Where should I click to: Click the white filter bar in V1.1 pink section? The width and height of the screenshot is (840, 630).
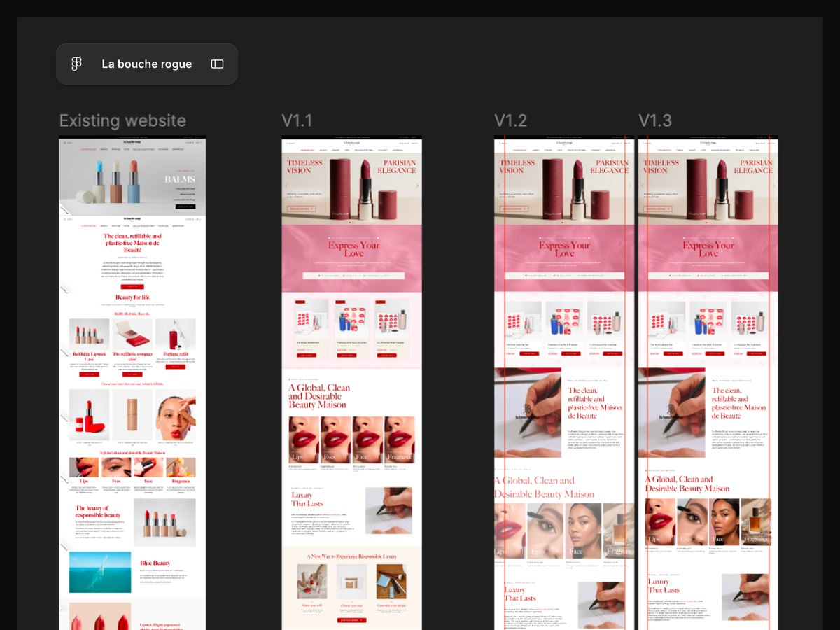(353, 276)
